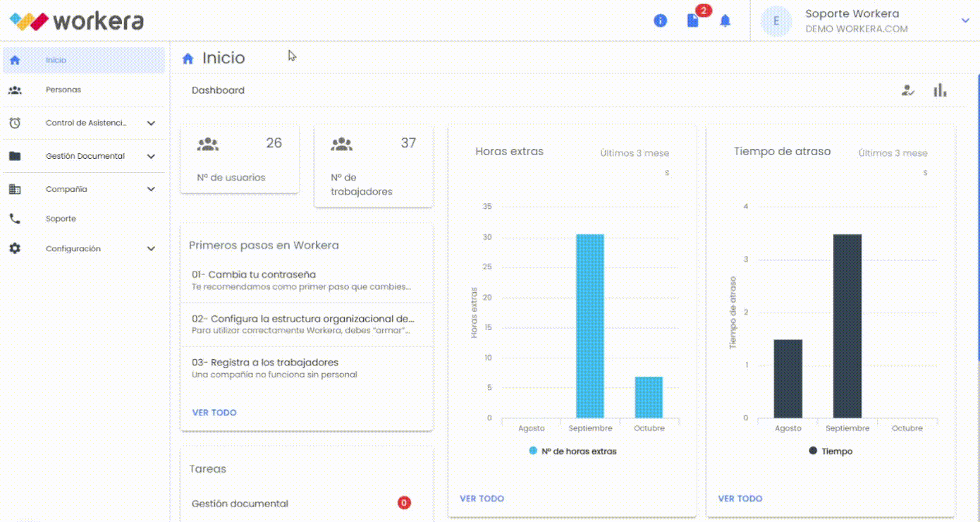980x522 pixels.
Task: Expand Control de Asistencia menu
Action: coord(83,123)
